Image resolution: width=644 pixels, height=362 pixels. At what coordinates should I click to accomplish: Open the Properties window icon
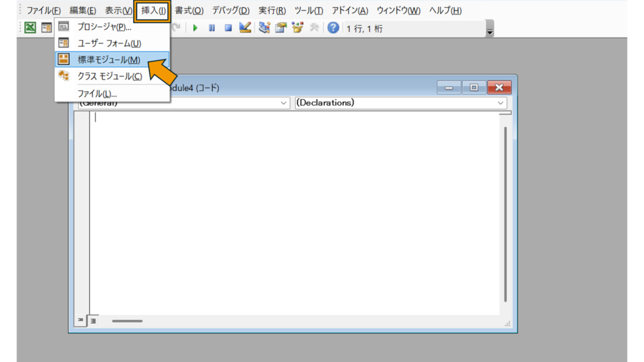(x=280, y=28)
